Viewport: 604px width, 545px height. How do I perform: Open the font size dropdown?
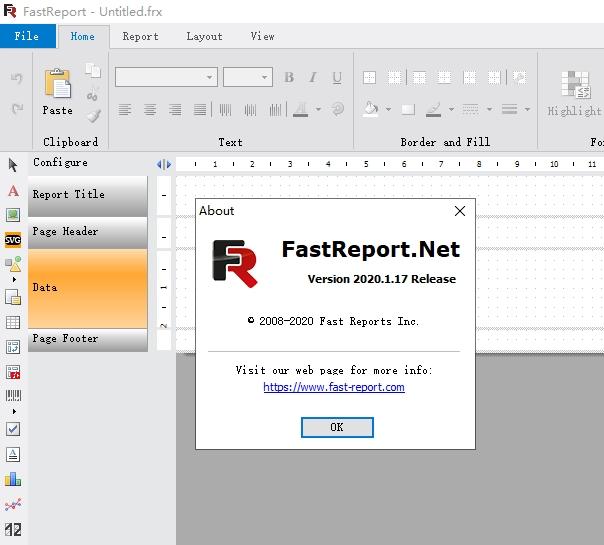pyautogui.click(x=264, y=77)
